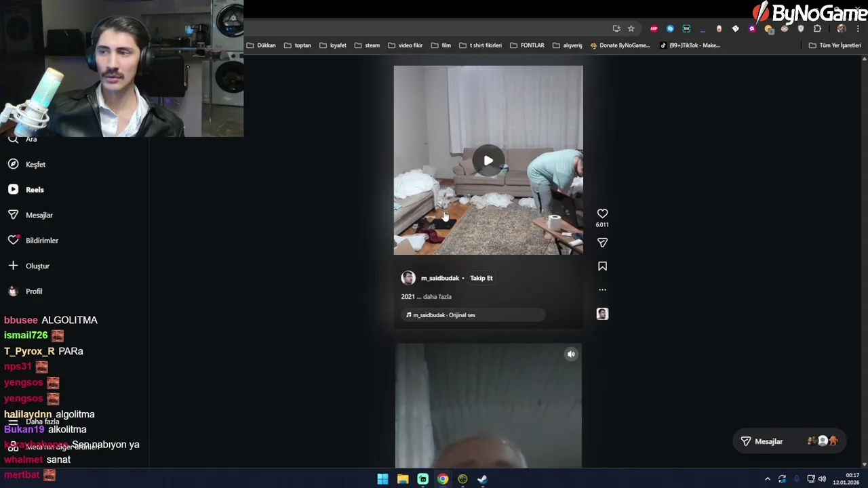Open Steam from the taskbar

tap(483, 479)
